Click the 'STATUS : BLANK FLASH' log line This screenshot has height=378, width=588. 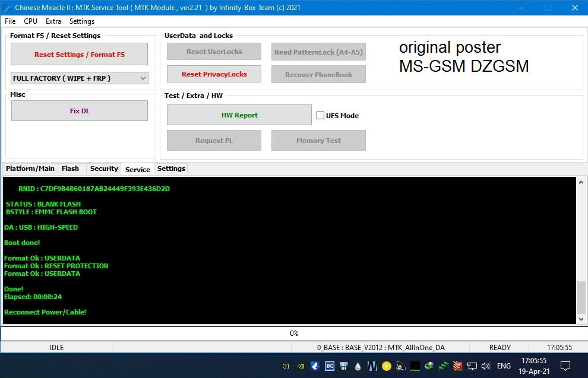tap(43, 204)
